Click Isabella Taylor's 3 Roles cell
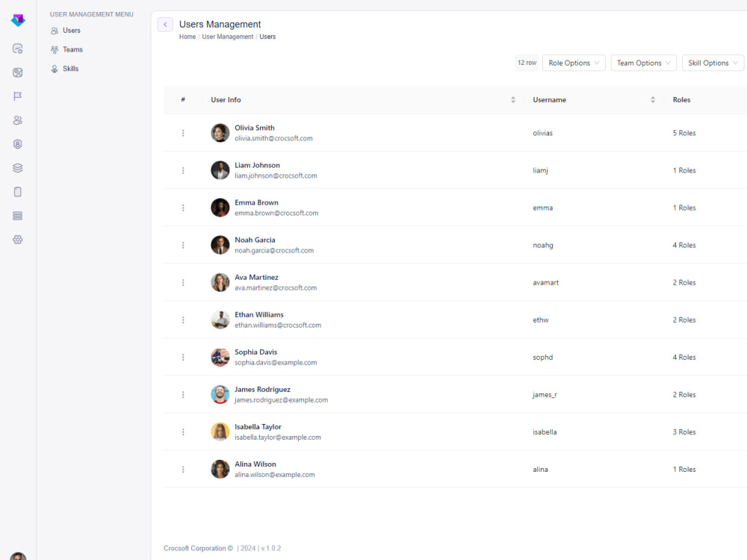 point(684,432)
